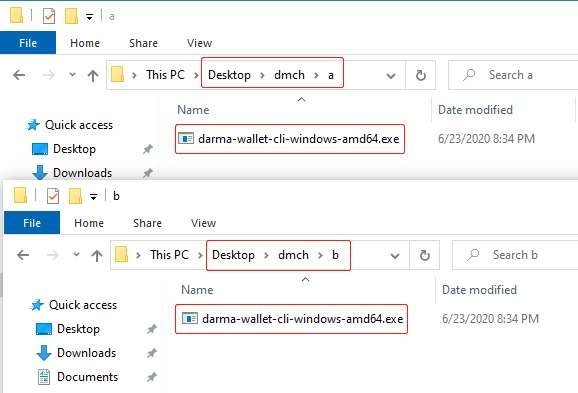Select darma-wallet-cli exe in folder b
The height and width of the screenshot is (393, 578).
point(293,319)
